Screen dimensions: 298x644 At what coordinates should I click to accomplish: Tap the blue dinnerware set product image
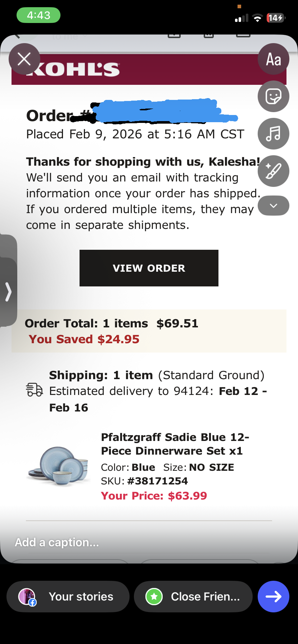tap(58, 466)
